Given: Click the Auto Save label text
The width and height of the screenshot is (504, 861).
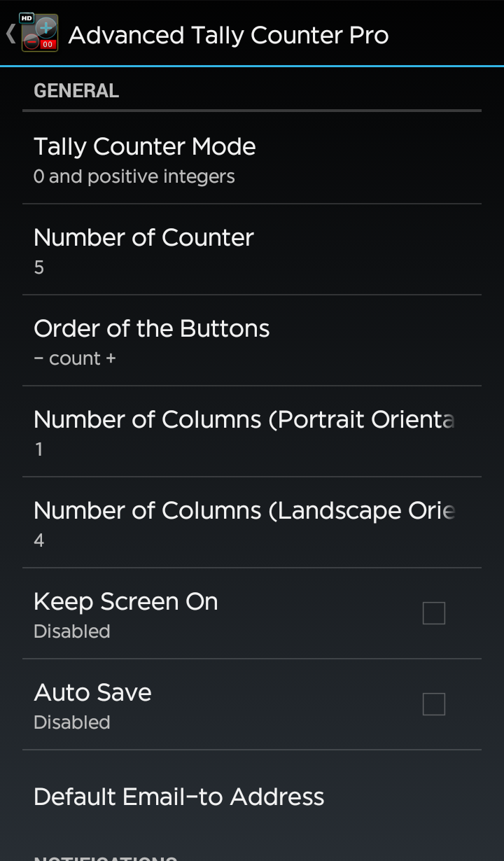Looking at the screenshot, I should point(93,693).
